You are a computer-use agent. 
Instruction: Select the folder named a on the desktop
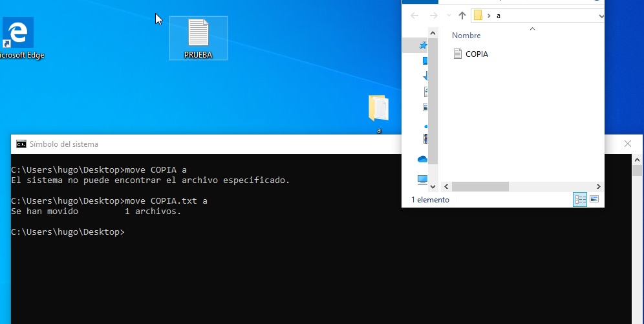378,110
